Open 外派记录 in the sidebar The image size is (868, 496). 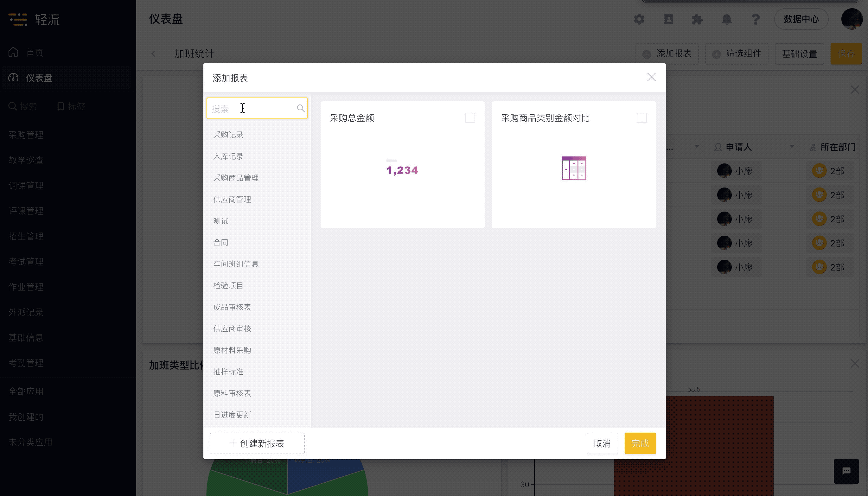(26, 312)
